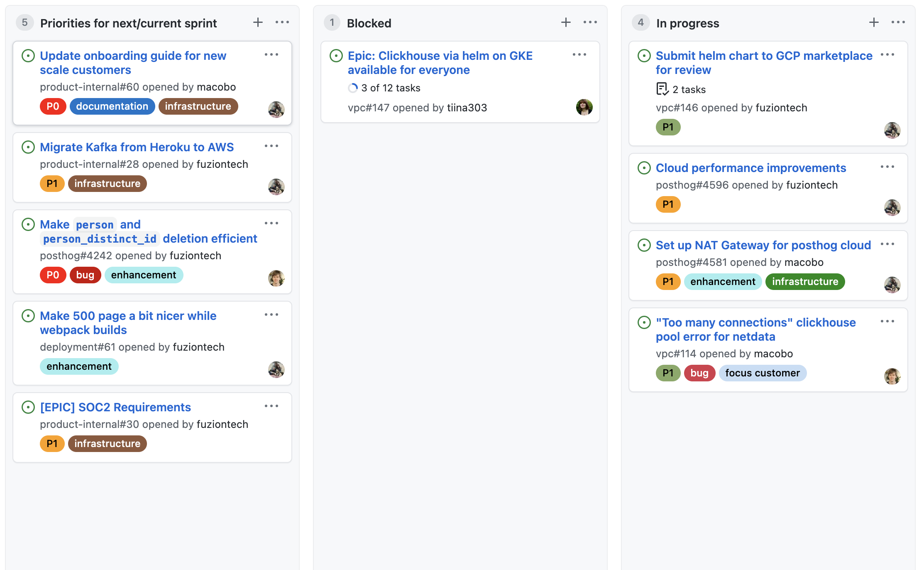
Task: Select the 3 of 12 tasks progress indicator
Action: [x=384, y=88]
